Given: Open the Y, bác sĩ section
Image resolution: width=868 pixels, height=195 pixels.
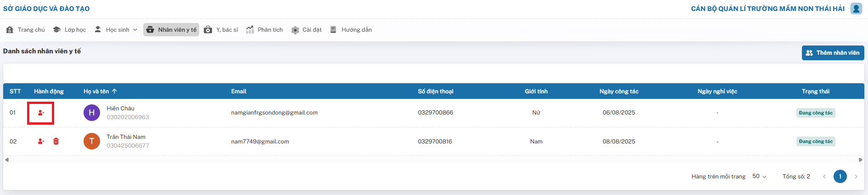Looking at the screenshot, I should point(221,30).
